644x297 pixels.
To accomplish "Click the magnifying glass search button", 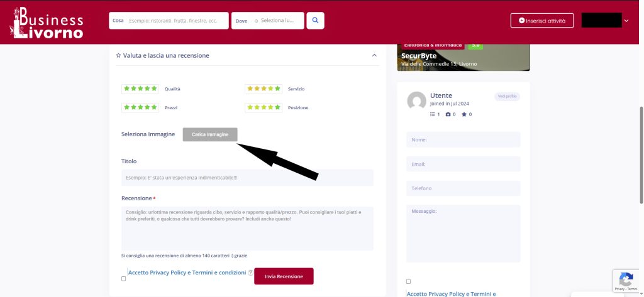I will [315, 21].
